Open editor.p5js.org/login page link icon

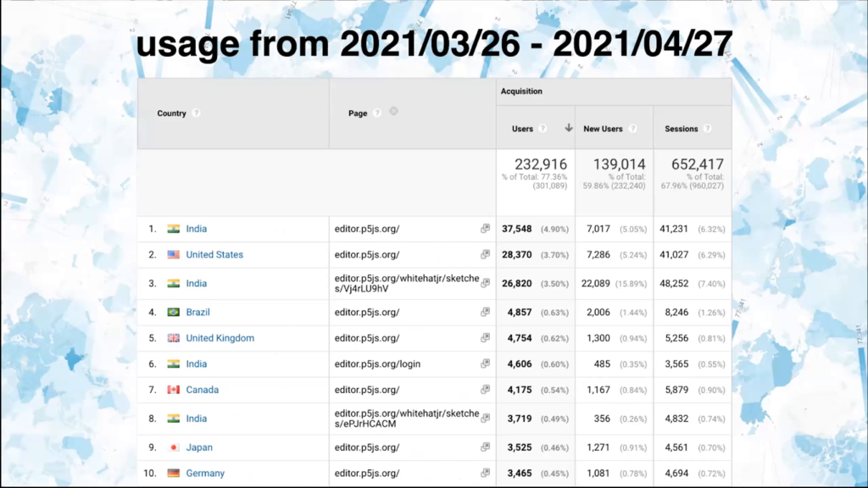(x=485, y=363)
